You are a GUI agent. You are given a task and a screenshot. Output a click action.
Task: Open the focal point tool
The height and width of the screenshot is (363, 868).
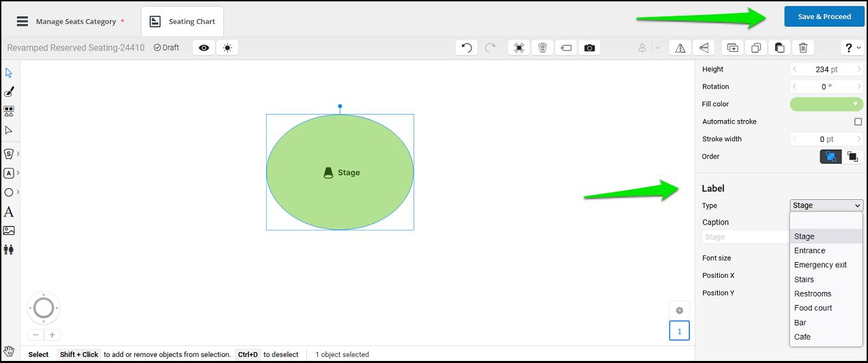519,48
